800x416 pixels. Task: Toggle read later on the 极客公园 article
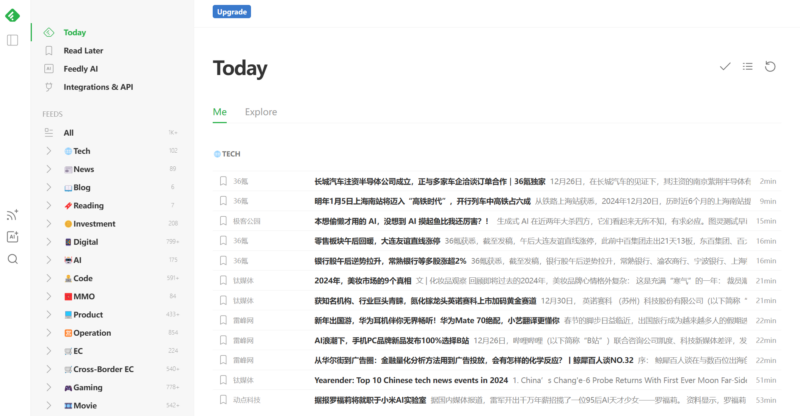pos(224,221)
